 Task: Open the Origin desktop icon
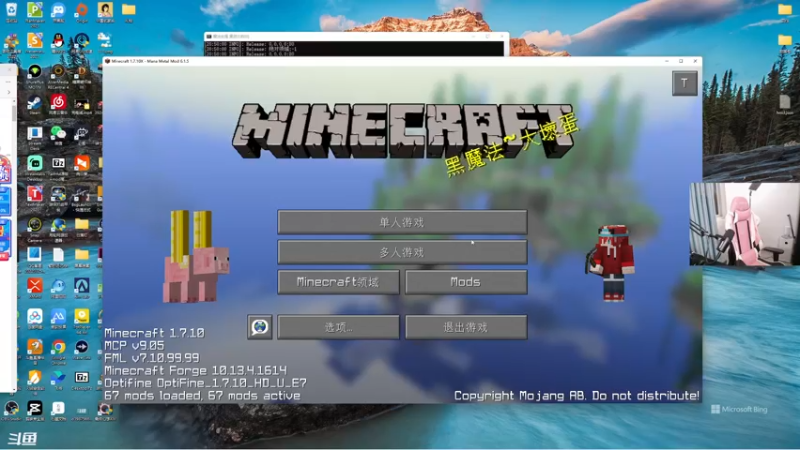click(x=81, y=10)
